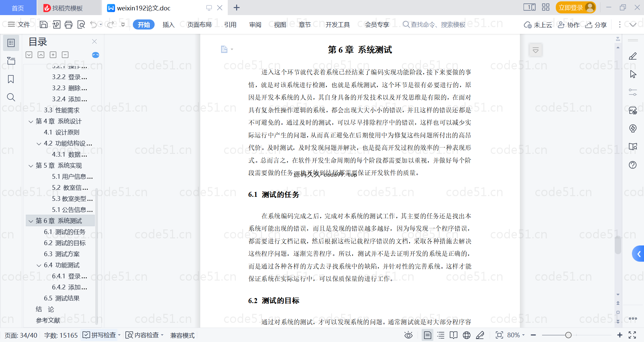The image size is (644, 342).
Task: Collapse 第5章 系统实现 tree node
Action: (31, 166)
